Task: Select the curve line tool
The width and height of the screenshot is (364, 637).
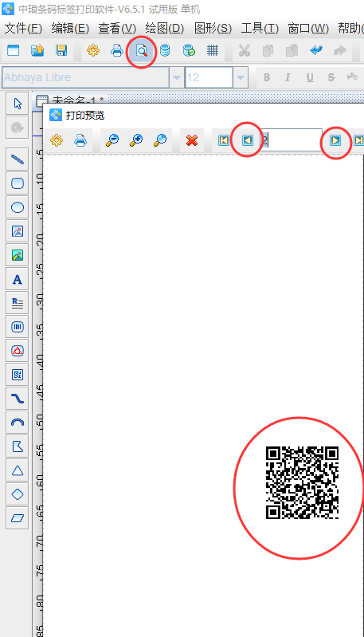Action: click(x=17, y=399)
